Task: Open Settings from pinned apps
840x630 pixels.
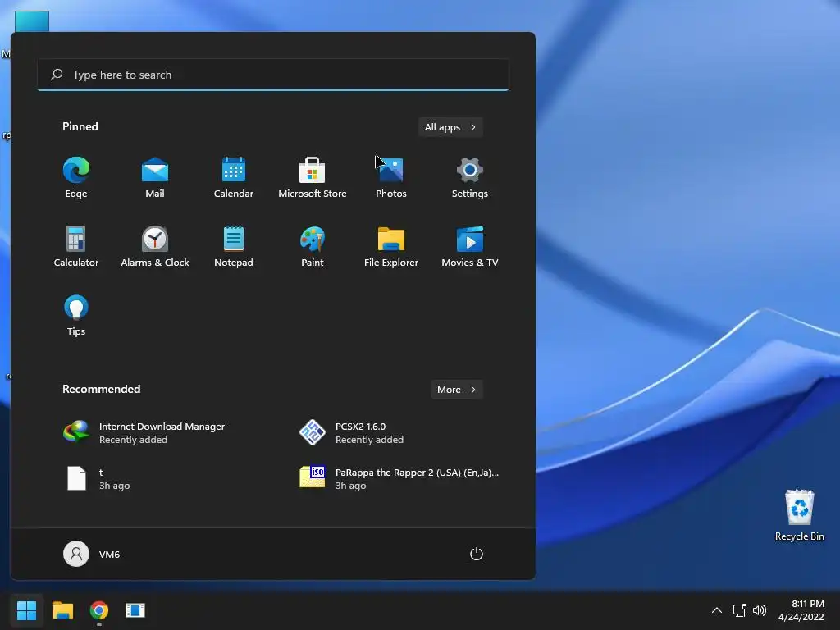Action: pyautogui.click(x=470, y=178)
